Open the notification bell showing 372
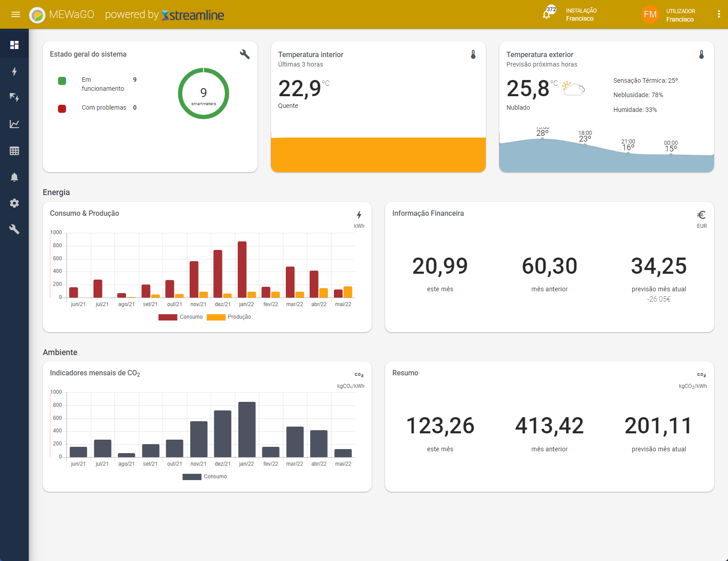The height and width of the screenshot is (561, 728). click(x=547, y=13)
